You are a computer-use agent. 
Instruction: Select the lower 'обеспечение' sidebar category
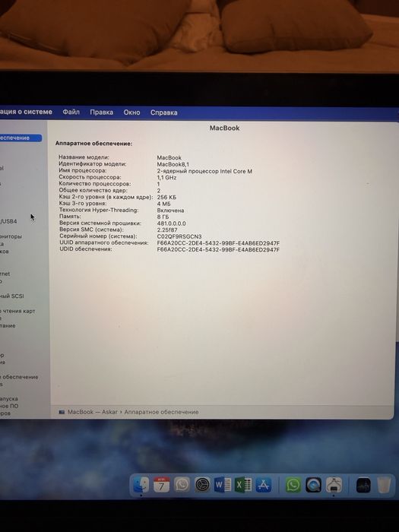[x=19, y=377]
